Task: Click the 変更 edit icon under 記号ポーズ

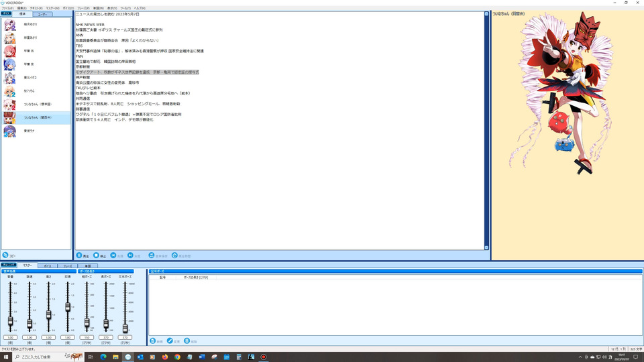Action: 170,341
